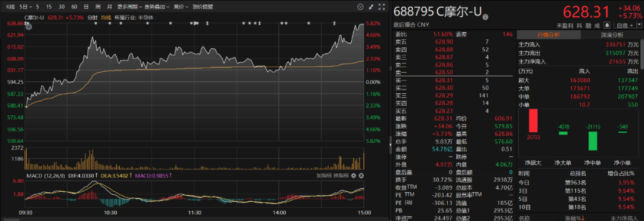Click 外盘 value 4.97万
The height and width of the screenshot is (221, 644).
[x=444, y=165]
